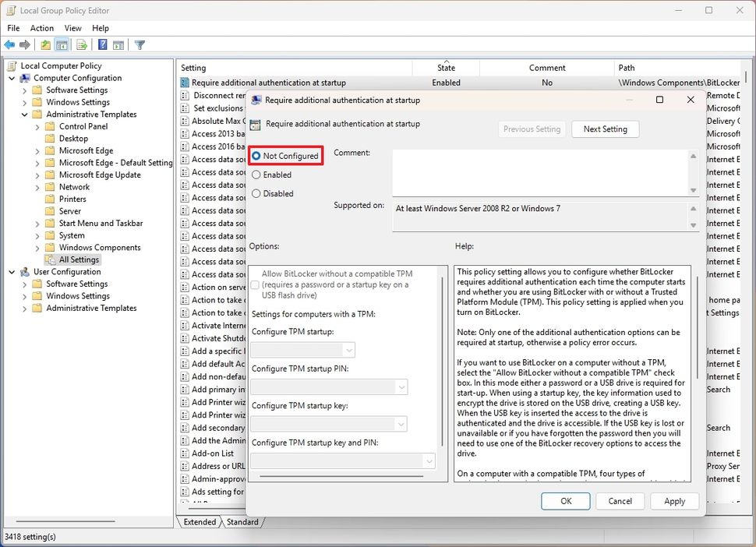Click the Show/Hide Console Tree icon
The width and height of the screenshot is (756, 547).
click(x=62, y=44)
